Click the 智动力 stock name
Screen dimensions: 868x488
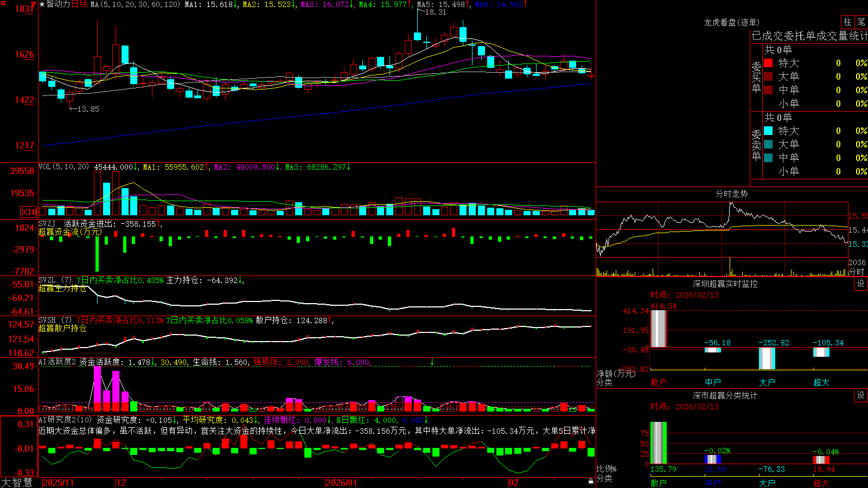tap(58, 4)
